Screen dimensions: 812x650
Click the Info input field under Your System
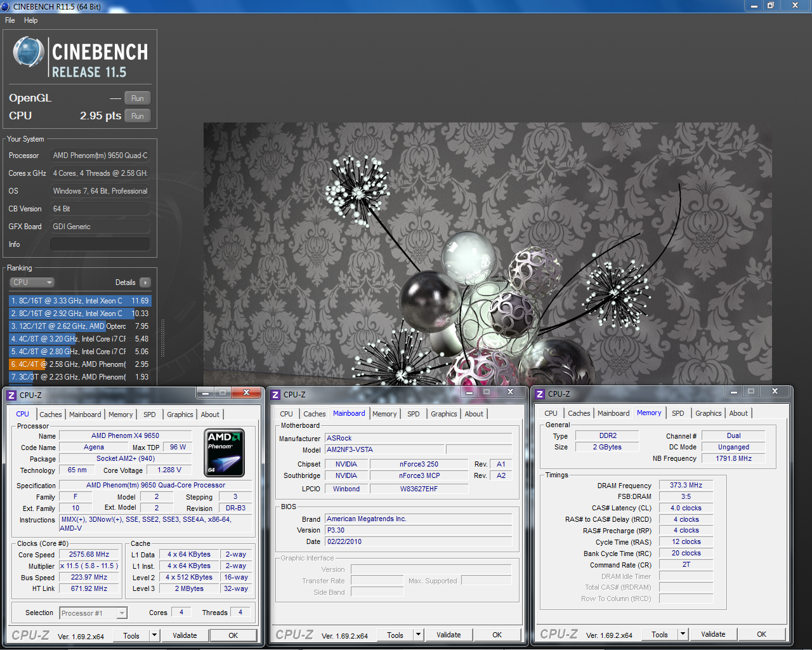click(x=100, y=244)
